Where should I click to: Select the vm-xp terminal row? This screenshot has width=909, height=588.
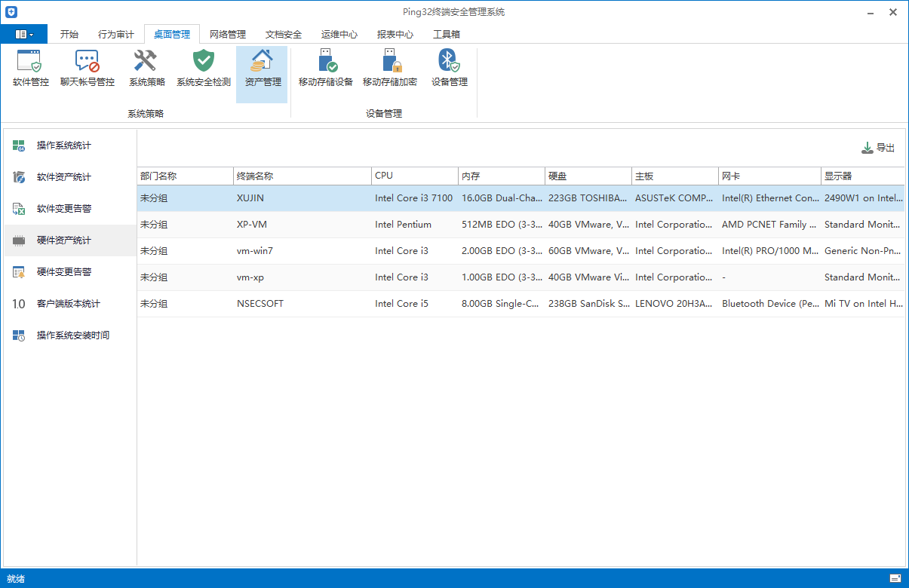(x=521, y=277)
